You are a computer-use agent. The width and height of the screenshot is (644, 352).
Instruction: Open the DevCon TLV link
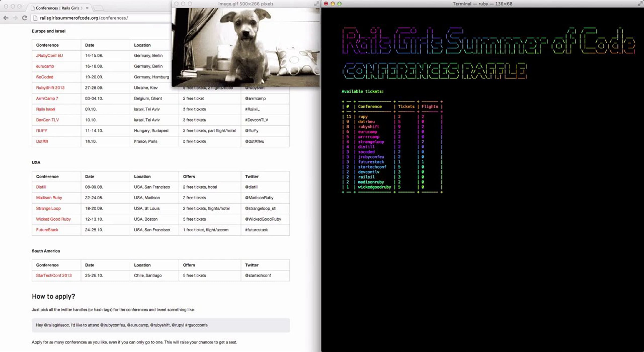(47, 120)
